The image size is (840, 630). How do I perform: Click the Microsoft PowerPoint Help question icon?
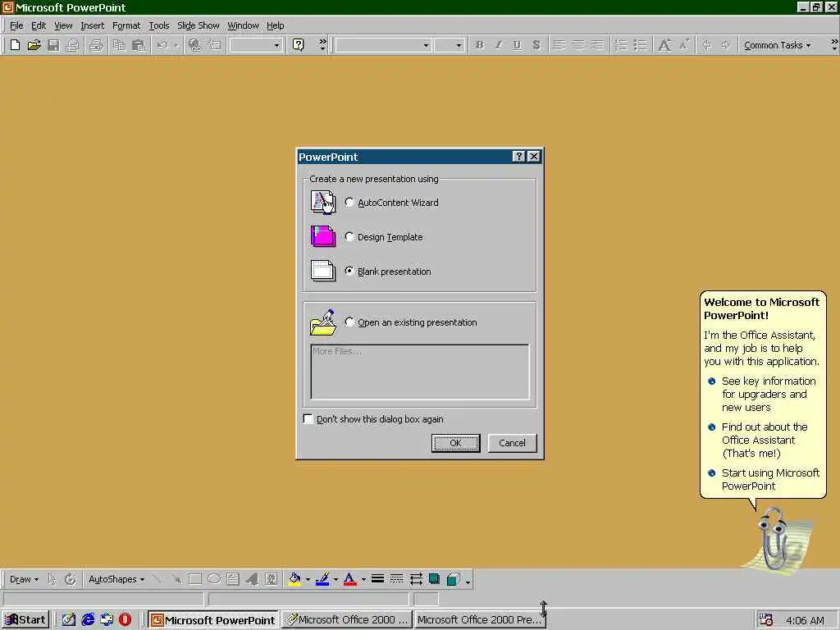pyautogui.click(x=299, y=45)
